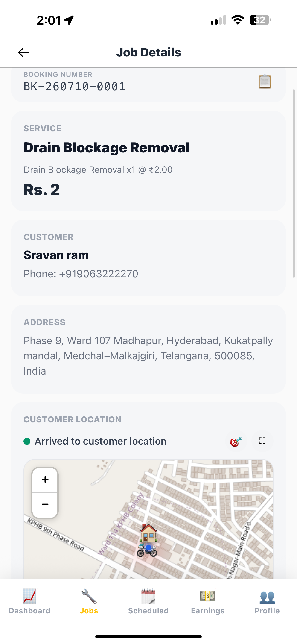The height and width of the screenshot is (644, 297).
Task: Open the Profile tab
Action: pos(267,601)
